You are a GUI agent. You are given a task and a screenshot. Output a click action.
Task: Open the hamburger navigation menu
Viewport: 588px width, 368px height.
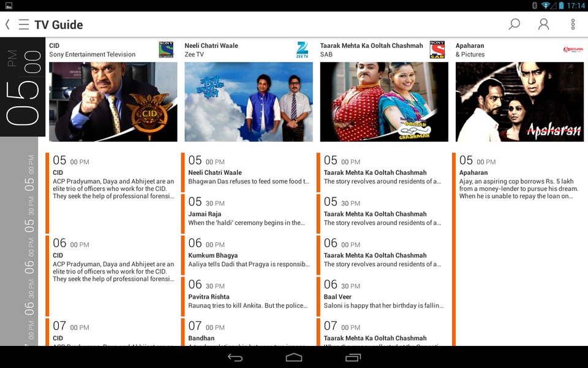(24, 25)
